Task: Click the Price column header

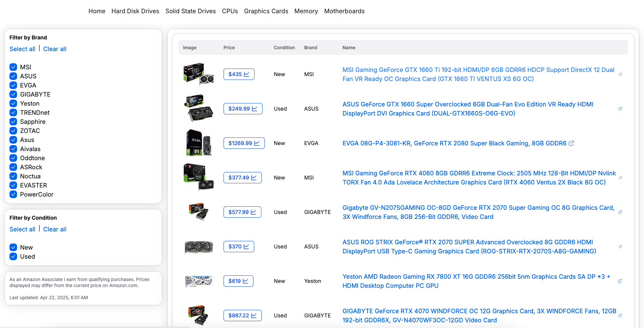Action: coord(229,48)
